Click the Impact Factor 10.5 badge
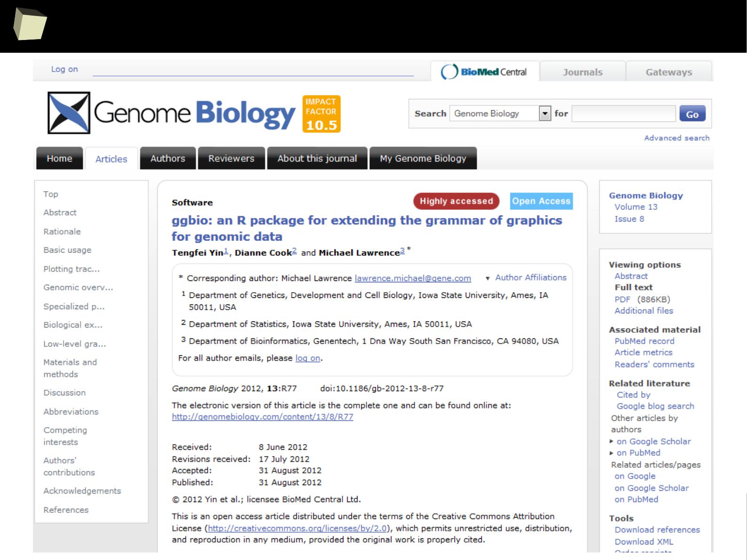The width and height of the screenshot is (747, 560). coord(321,114)
